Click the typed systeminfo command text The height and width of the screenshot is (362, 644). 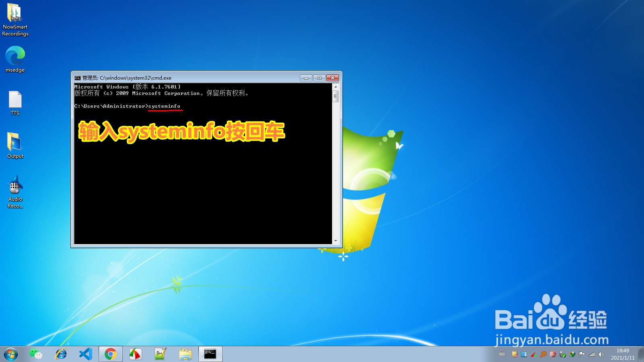pos(164,106)
